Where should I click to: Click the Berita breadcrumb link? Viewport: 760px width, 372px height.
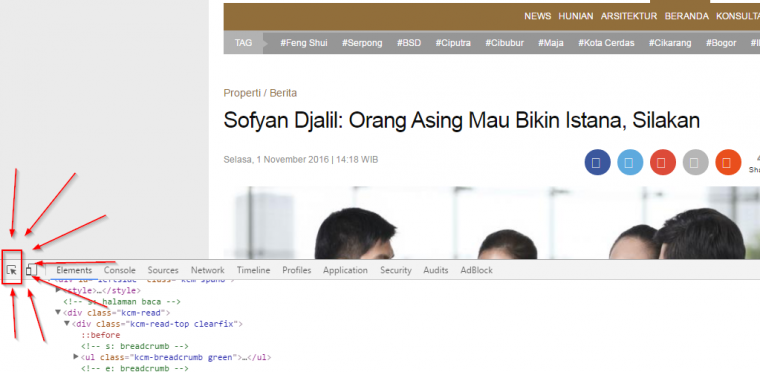(x=283, y=93)
